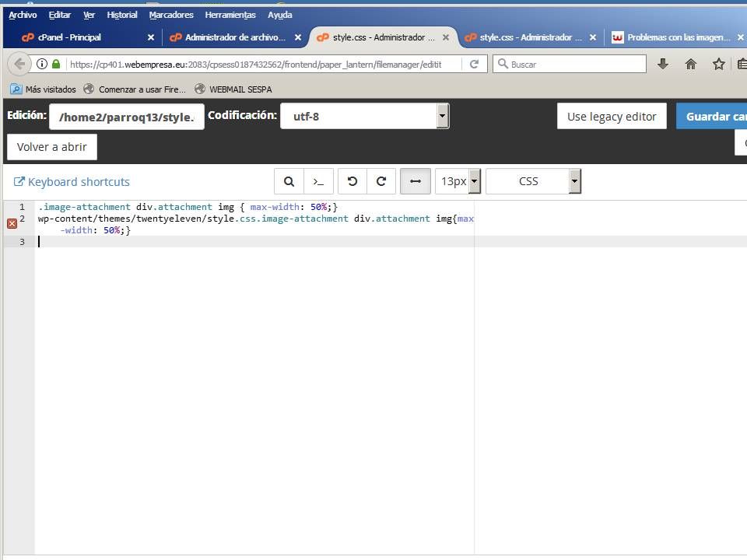Open the Herramientas menu

230,15
